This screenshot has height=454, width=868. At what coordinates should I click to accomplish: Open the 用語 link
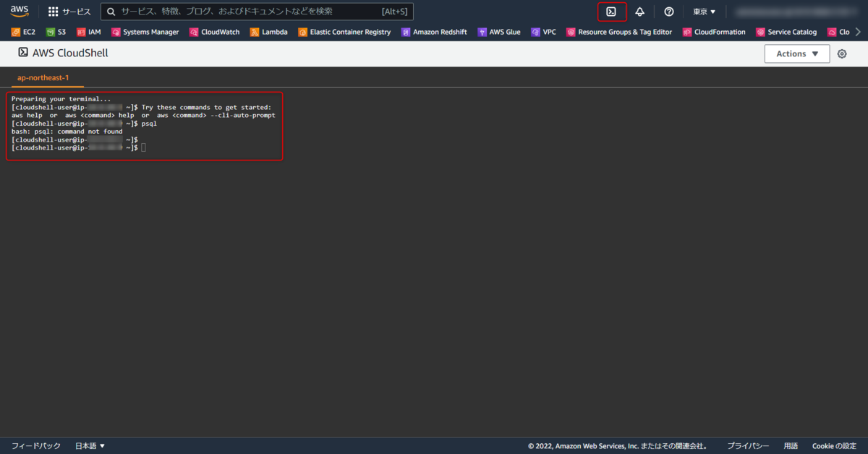tap(791, 446)
